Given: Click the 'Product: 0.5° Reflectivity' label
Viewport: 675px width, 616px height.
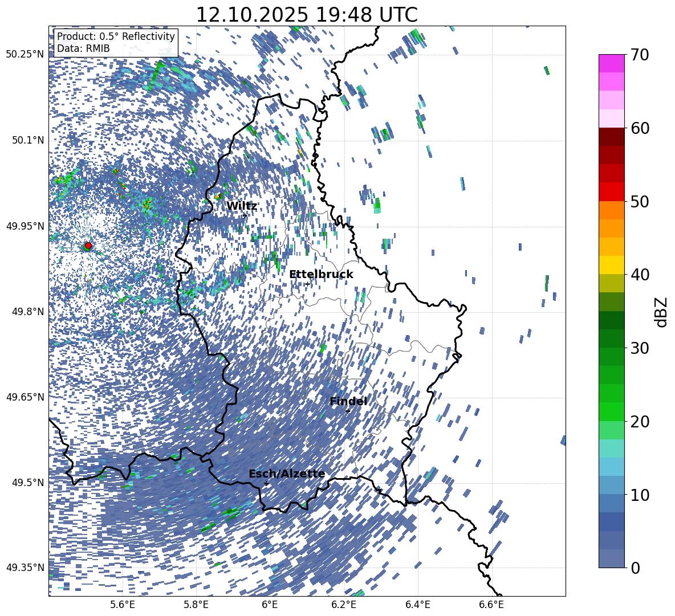Looking at the screenshot, I should pyautogui.click(x=116, y=36).
